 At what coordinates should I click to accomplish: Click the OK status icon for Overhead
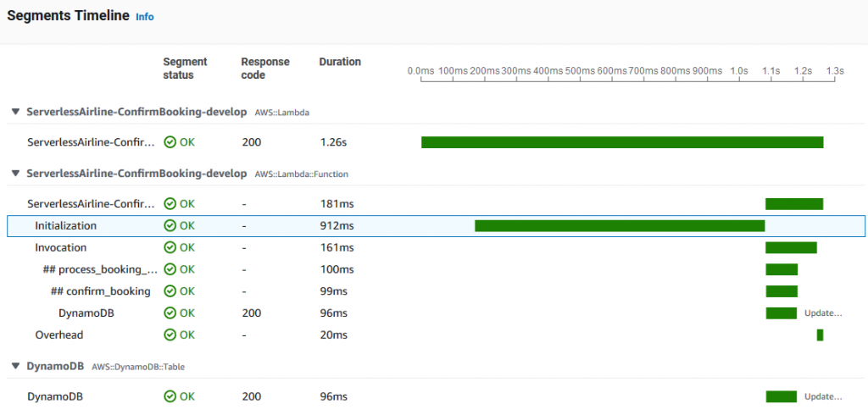170,335
